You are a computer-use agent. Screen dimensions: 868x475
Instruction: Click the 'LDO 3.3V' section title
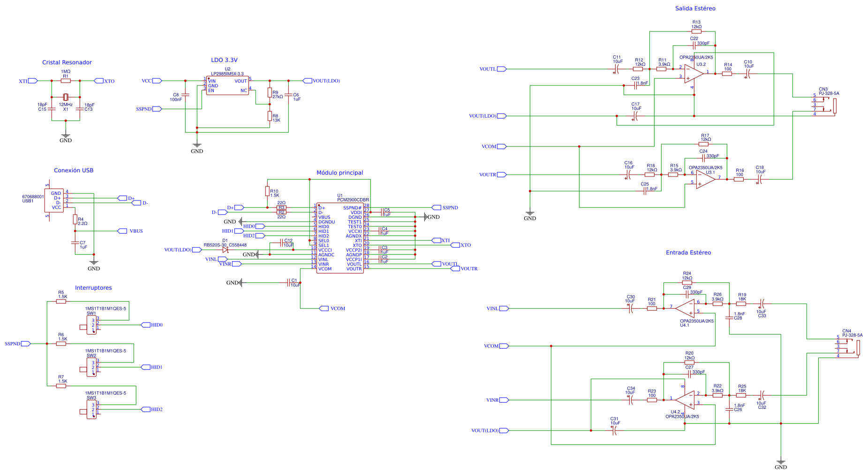pyautogui.click(x=224, y=60)
